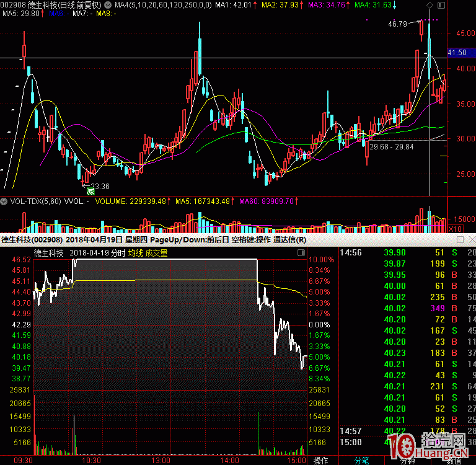Click the 09:30 time axis label
476x465 pixels.
(x=23, y=461)
